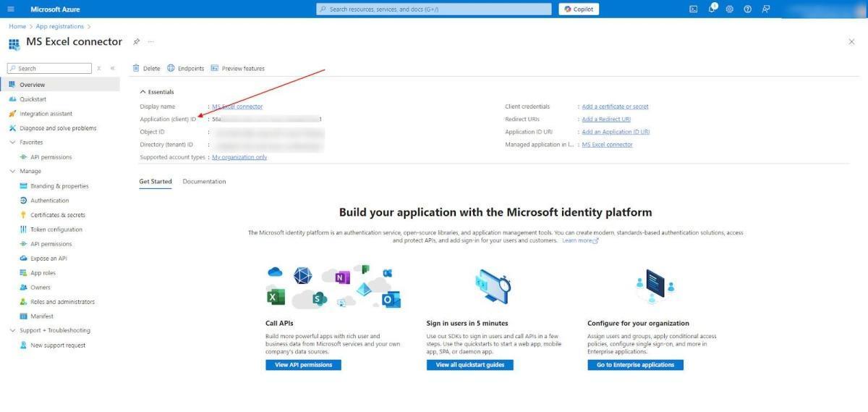Open Preview features in toolbar
Viewport: 868px width, 412px height.
(238, 68)
